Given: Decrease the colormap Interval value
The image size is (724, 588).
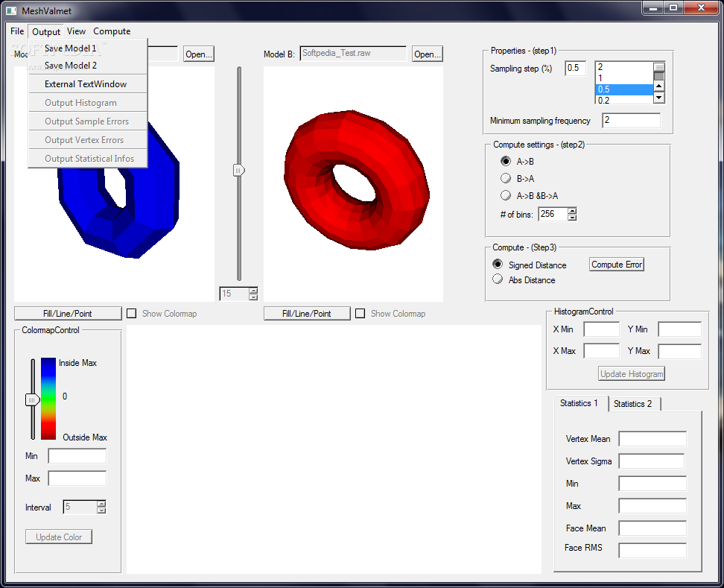Looking at the screenshot, I should coord(101,510).
